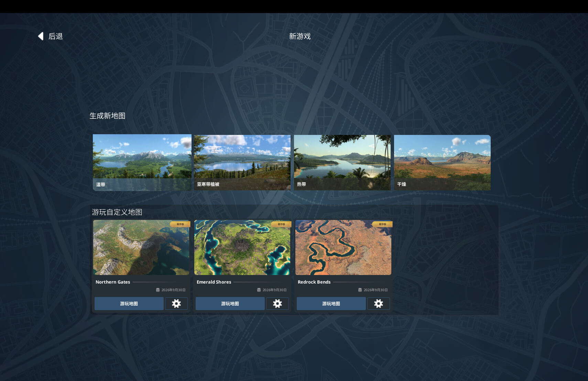
Task: Click the 生成新地图 section heading
Action: [108, 116]
